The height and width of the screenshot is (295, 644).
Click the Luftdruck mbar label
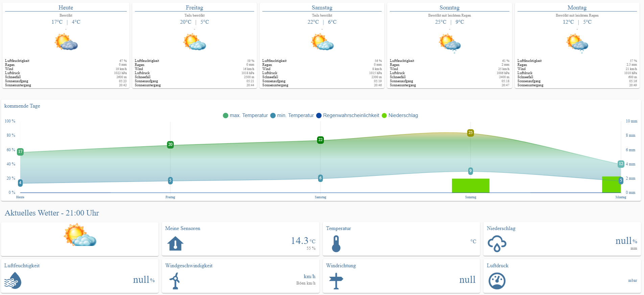click(x=633, y=280)
